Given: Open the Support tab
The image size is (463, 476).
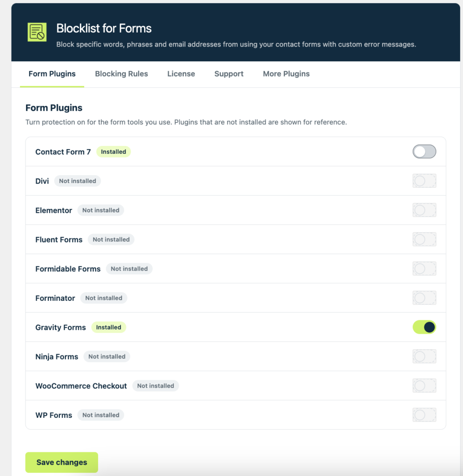Looking at the screenshot, I should point(229,74).
